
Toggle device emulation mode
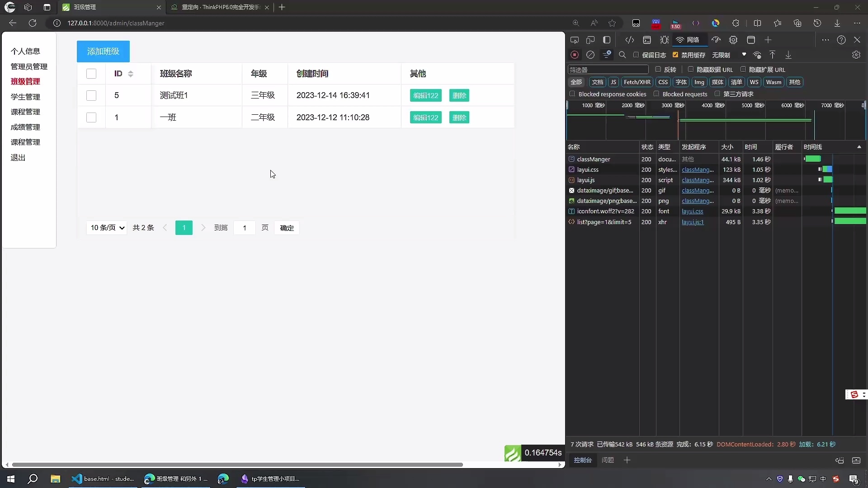click(x=590, y=40)
